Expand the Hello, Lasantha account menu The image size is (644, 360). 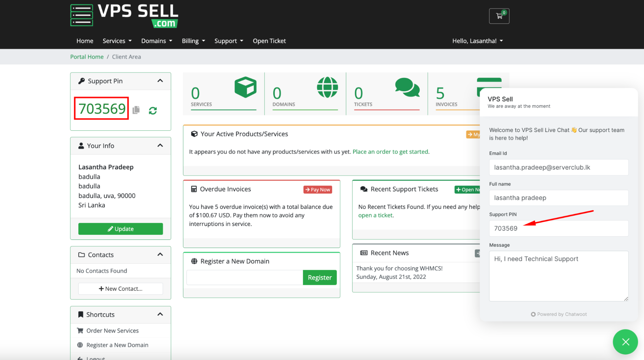pyautogui.click(x=477, y=41)
